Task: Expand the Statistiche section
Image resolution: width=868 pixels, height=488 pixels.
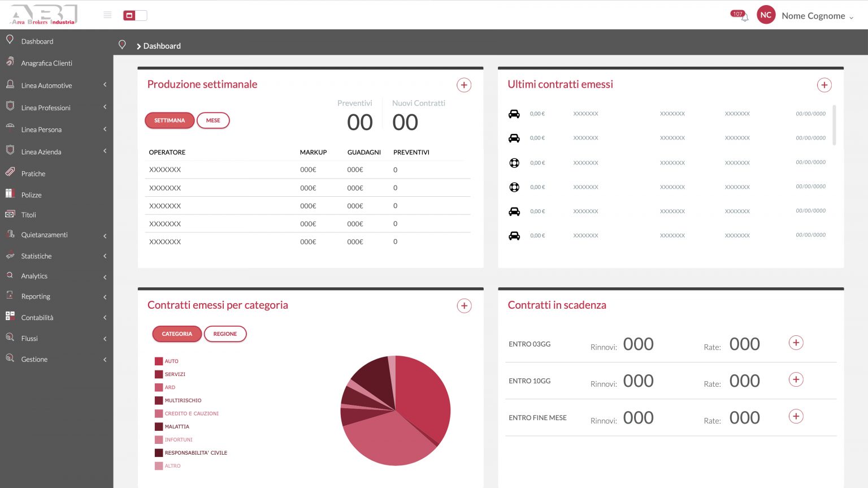Action: coord(36,256)
